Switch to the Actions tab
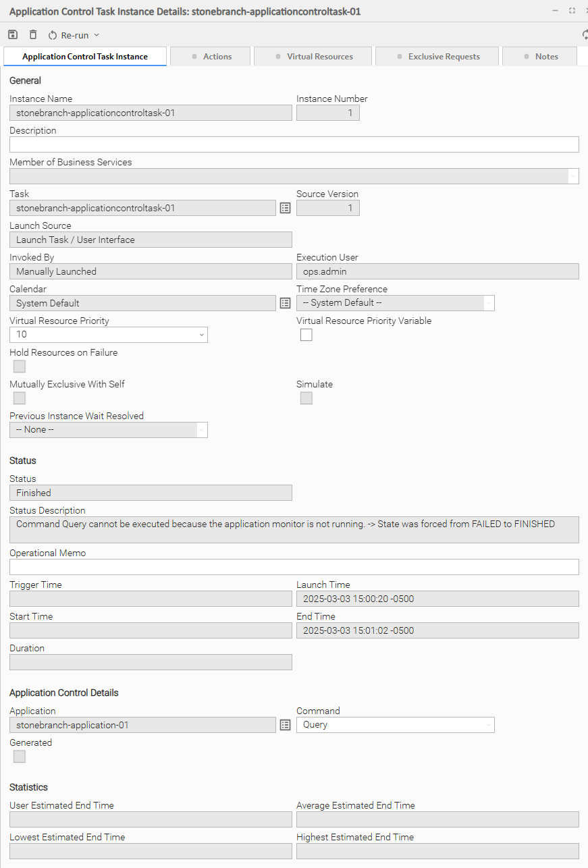 pyautogui.click(x=211, y=57)
